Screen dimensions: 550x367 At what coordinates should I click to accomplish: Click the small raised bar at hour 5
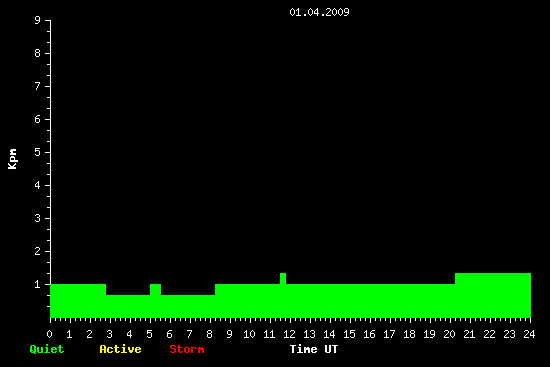point(155,289)
